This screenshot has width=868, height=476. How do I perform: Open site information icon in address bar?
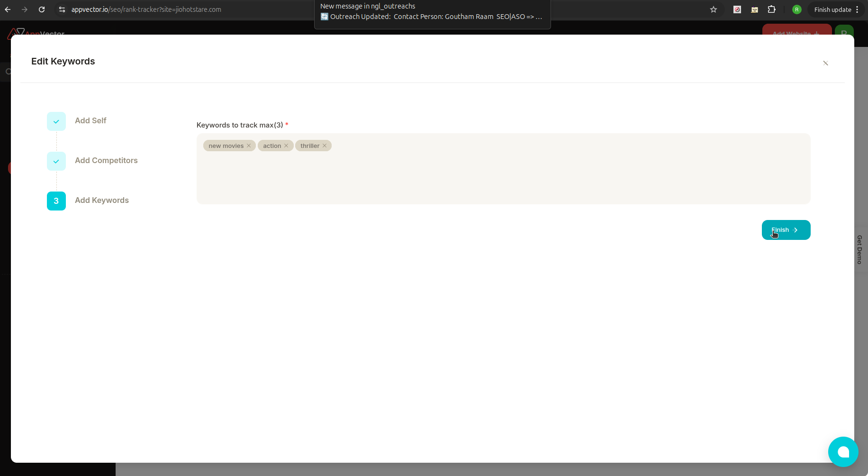(x=62, y=9)
